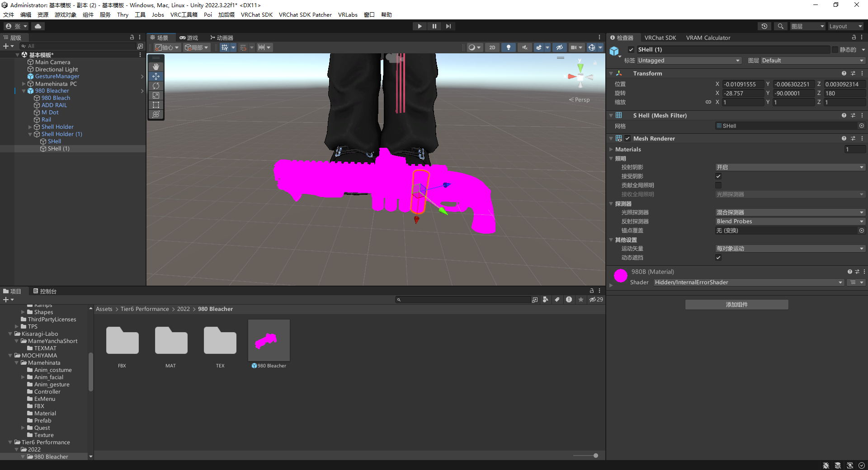Viewport: 868px width, 470px height.
Task: Toggle scene lighting bulb icon
Action: coord(509,47)
